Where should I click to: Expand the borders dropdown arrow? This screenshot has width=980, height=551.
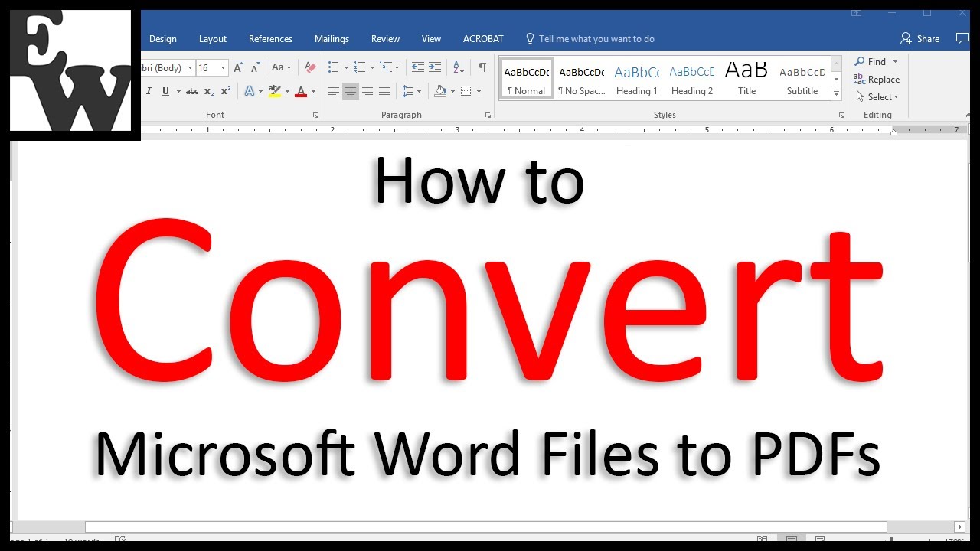(479, 91)
